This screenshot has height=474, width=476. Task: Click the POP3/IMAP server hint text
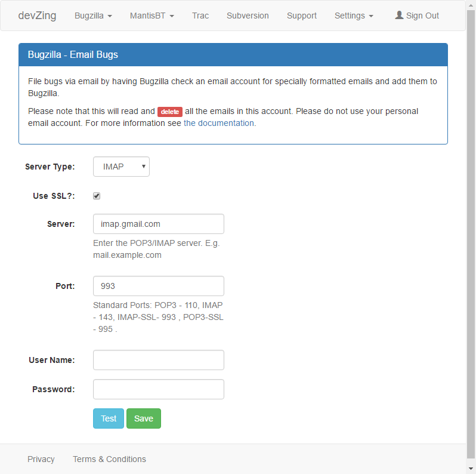tap(156, 249)
